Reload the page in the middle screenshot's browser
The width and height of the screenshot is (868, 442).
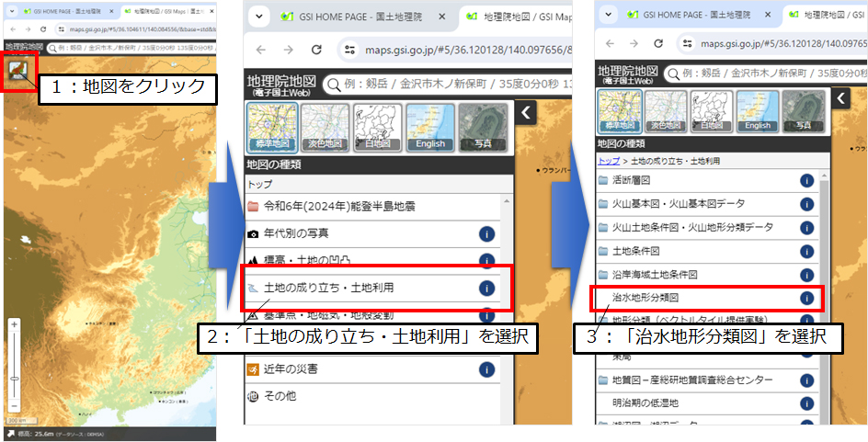click(316, 50)
